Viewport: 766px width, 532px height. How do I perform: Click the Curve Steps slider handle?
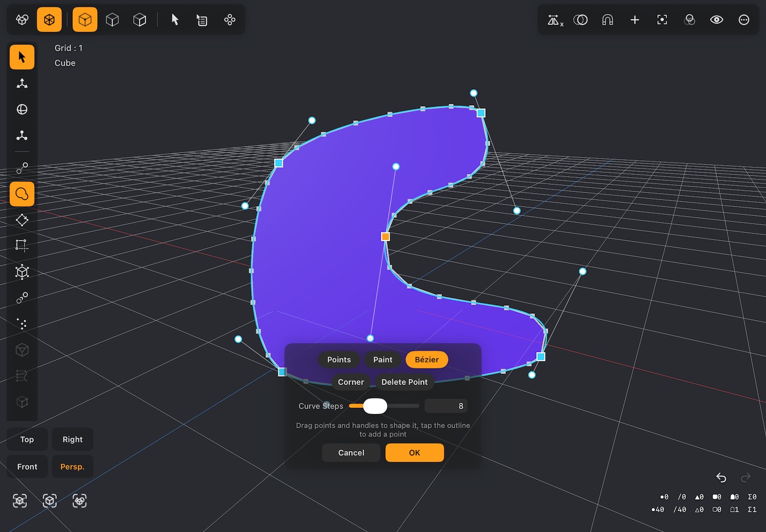coord(375,406)
